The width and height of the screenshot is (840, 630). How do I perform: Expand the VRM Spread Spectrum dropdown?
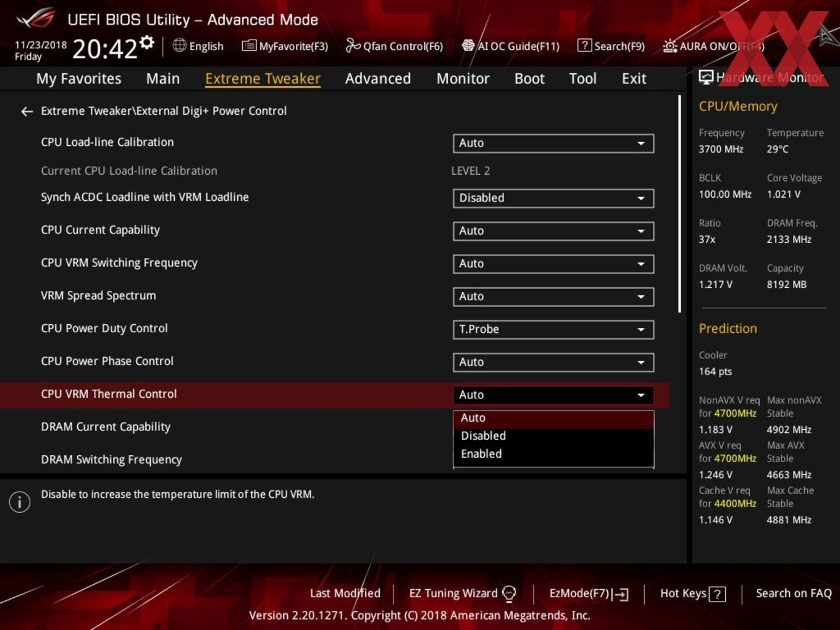coord(553,296)
